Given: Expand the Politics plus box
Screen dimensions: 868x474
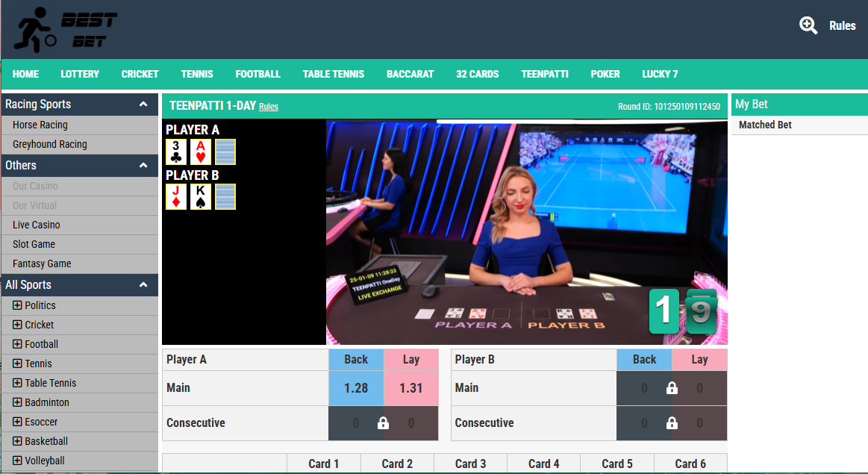Looking at the screenshot, I should pos(17,305).
